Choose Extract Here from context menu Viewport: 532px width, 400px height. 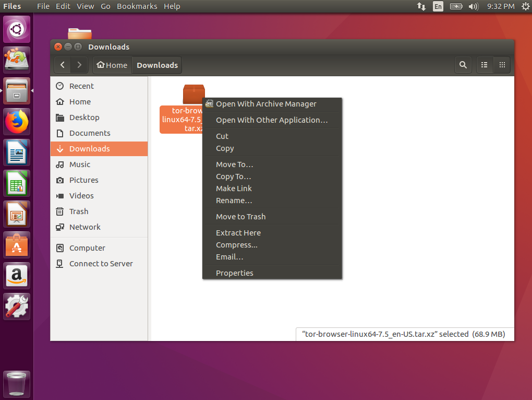pyautogui.click(x=238, y=233)
